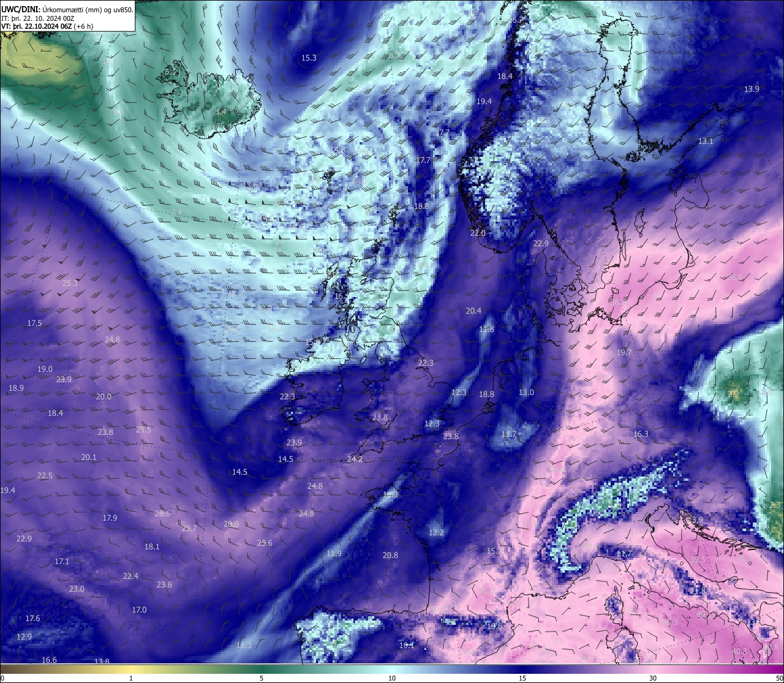784x683 pixels.
Task: Click the '25.3' value over the Atlantic
Action: click(70, 284)
